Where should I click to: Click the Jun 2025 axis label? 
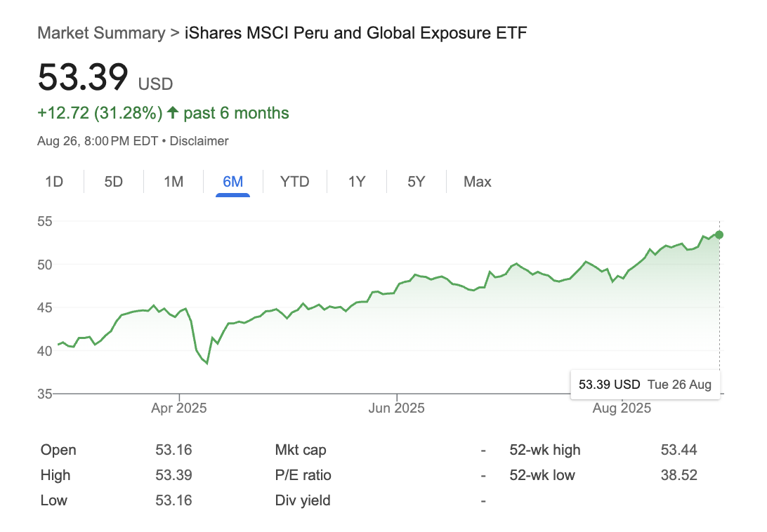click(x=397, y=408)
